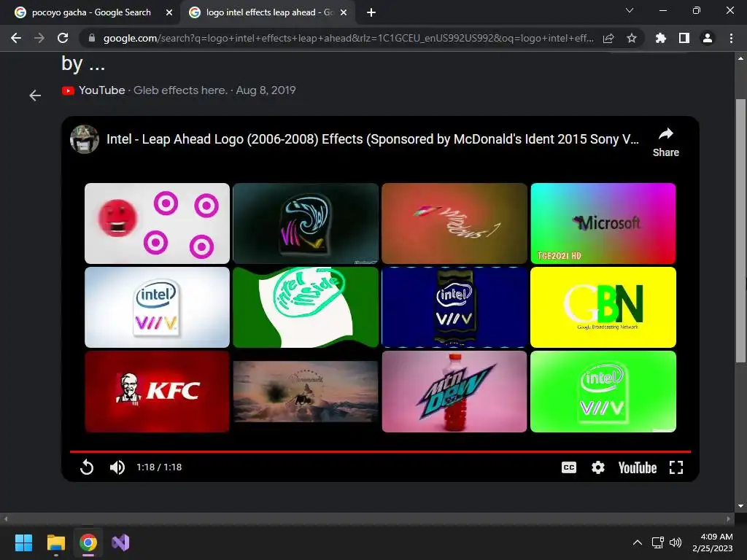Open the dark swirl intel viiv thumbnail

pos(306,223)
